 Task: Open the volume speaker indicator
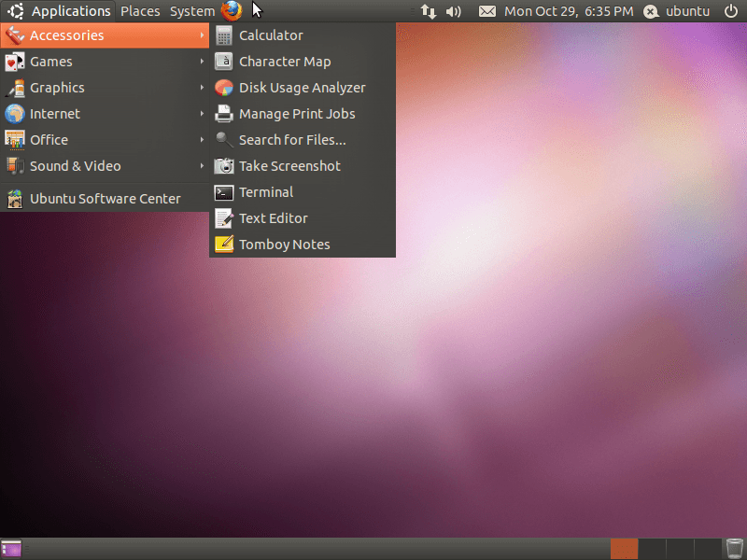pos(453,11)
